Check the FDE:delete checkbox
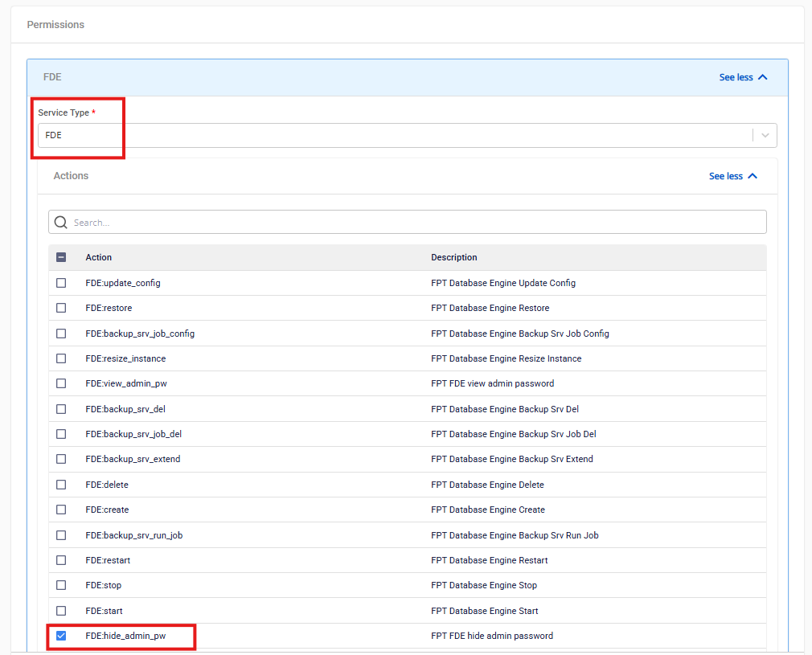Screen dimensions: 812x655 pos(61,485)
